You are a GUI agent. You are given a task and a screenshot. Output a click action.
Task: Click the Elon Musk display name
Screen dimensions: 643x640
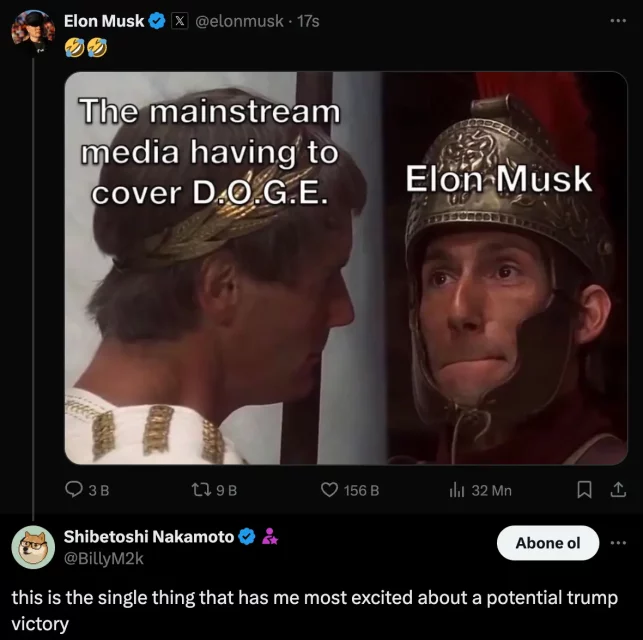pyautogui.click(x=104, y=20)
